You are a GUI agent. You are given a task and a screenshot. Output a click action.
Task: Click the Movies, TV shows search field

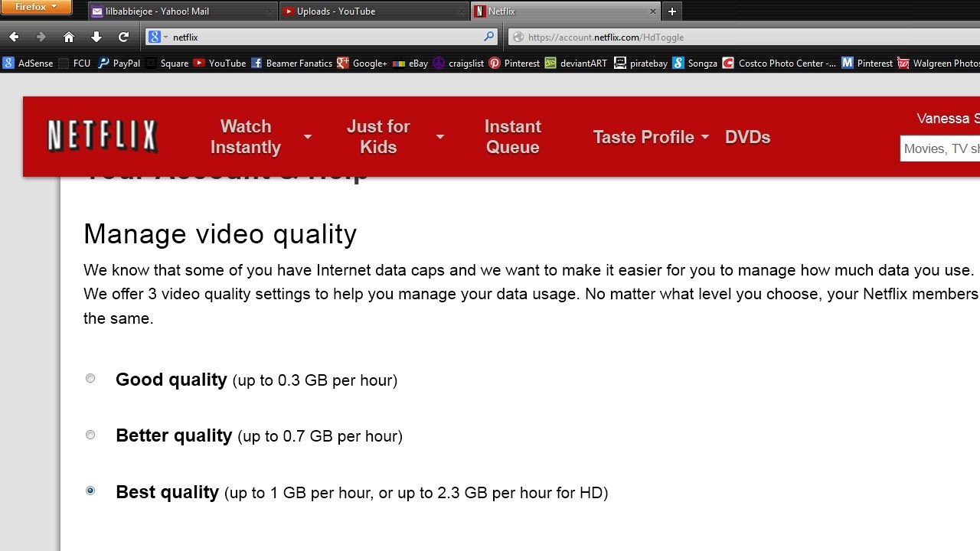point(940,148)
